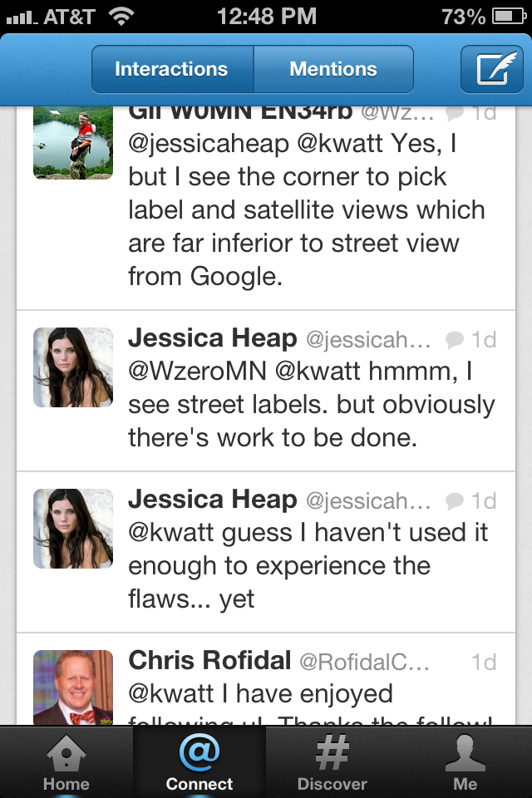Tap conversation bubble icon on second Jessica Heap tweet
This screenshot has width=532, height=798.
(454, 501)
